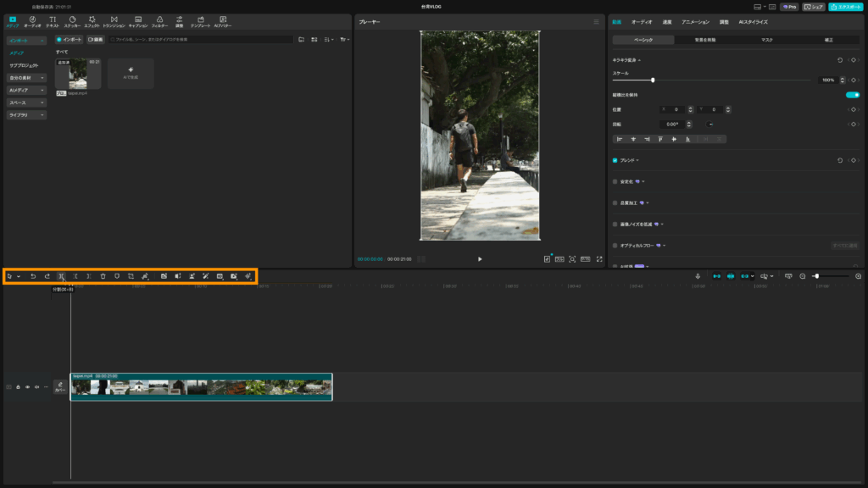Click the magic wand enhance icon
This screenshot has width=868, height=488.
205,276
